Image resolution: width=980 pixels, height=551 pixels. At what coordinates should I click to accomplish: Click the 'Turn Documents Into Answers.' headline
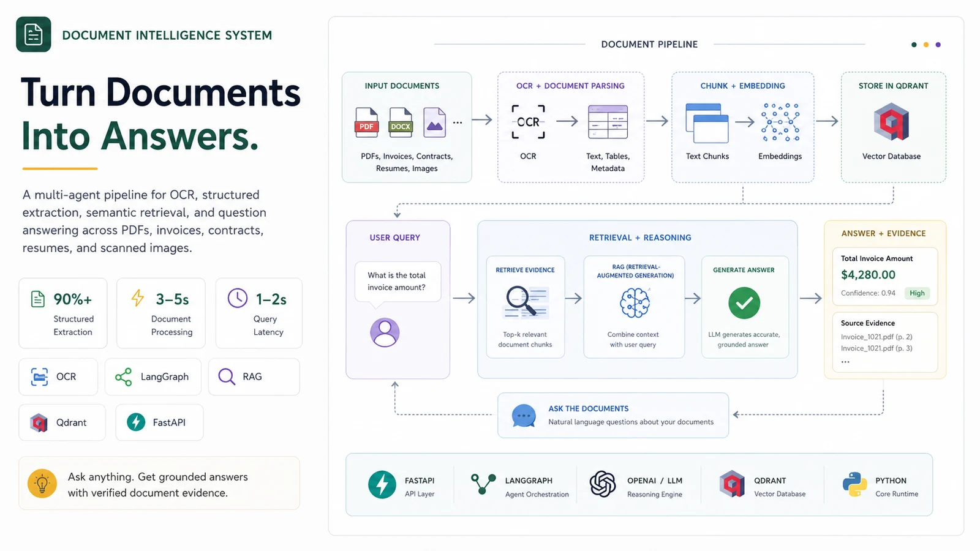(x=160, y=114)
